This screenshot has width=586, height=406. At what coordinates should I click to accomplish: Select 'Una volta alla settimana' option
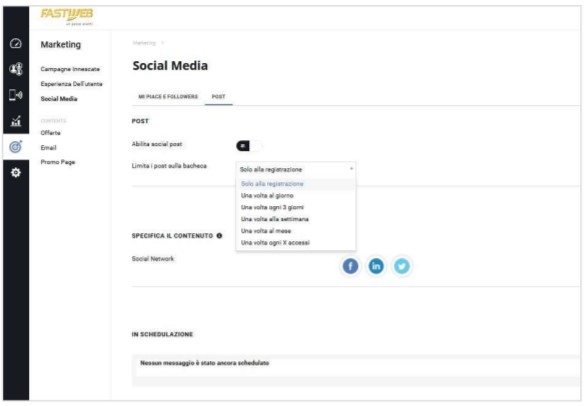pyautogui.click(x=275, y=219)
